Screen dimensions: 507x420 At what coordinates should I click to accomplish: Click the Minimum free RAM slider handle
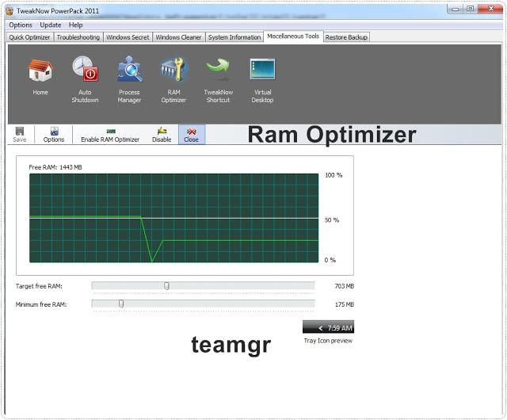point(121,304)
